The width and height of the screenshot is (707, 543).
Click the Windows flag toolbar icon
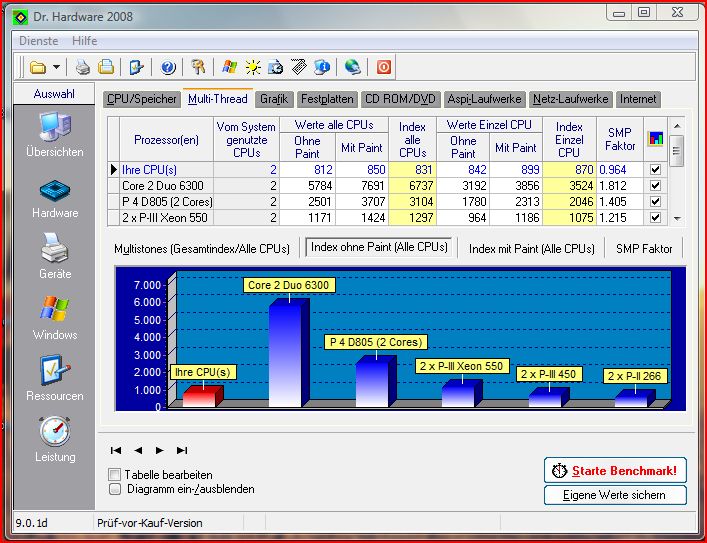click(230, 67)
